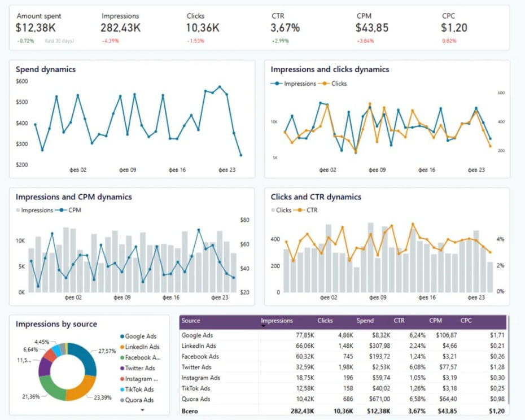Image resolution: width=525 pixels, height=420 pixels.
Task: Click the Google Ads legend color marker
Action: click(122, 336)
